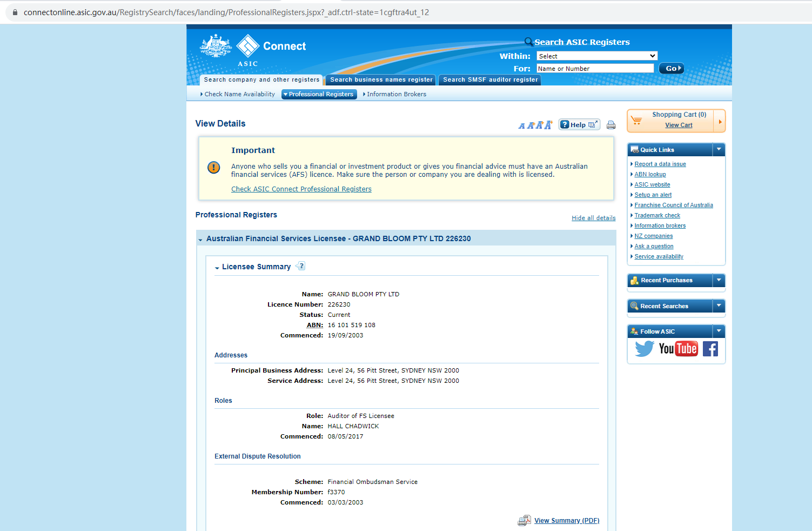Click auditor name HALL CHADWICK
Image resolution: width=812 pixels, height=531 pixels.
tap(353, 426)
